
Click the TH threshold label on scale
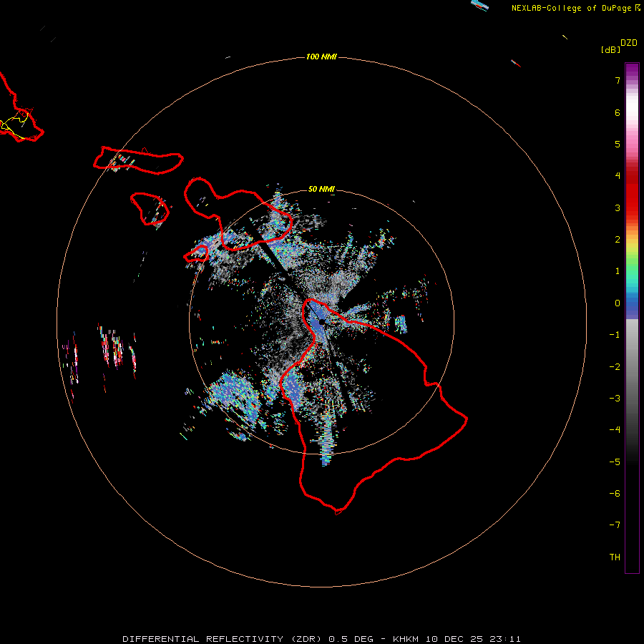[x=615, y=557]
